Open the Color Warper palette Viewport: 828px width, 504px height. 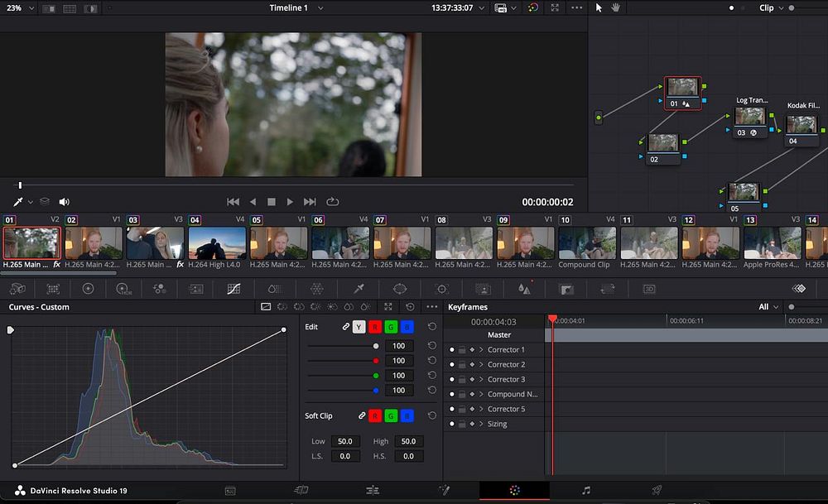coord(316,289)
